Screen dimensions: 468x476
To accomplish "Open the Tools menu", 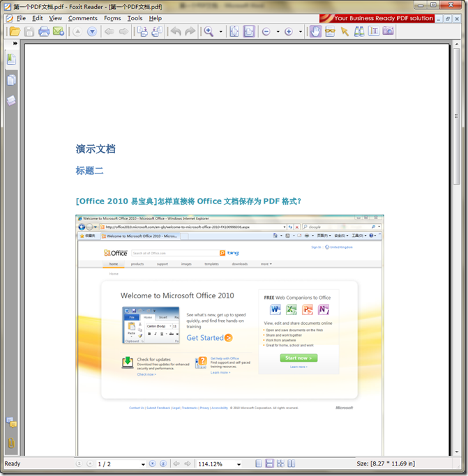I will [x=135, y=18].
